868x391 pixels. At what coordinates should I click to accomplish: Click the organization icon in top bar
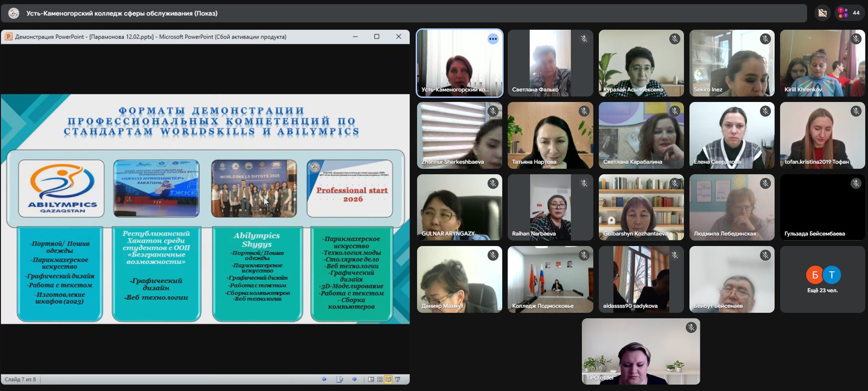pos(822,13)
